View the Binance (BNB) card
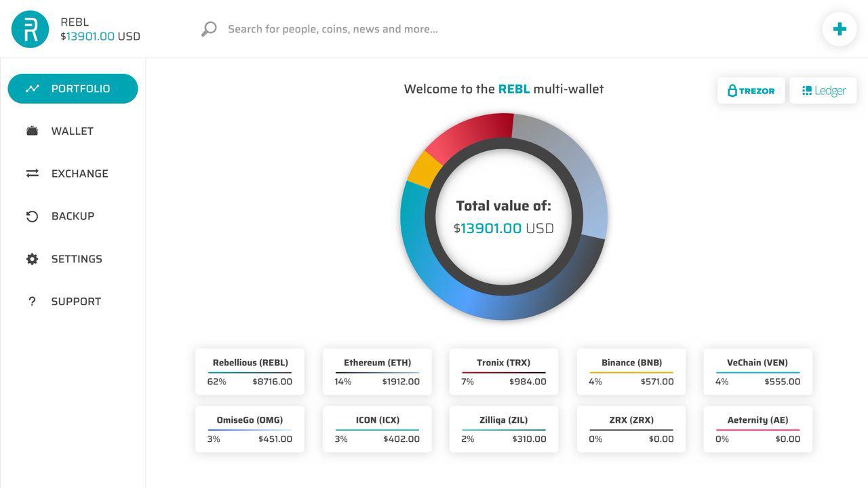 631,372
